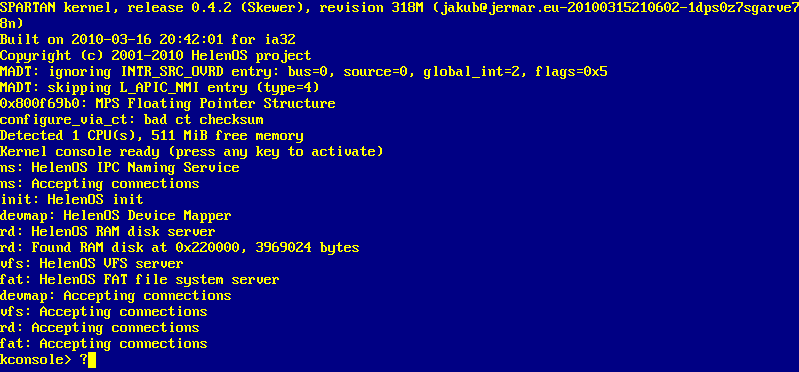Click the 'Kernel console ready' message
The height and width of the screenshot is (372, 799).
192,152
